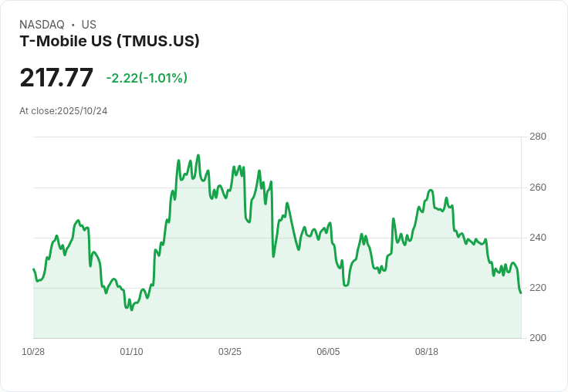Click the -2.22(-1.01%) price change
Viewport: 568px width, 392px height.
147,78
